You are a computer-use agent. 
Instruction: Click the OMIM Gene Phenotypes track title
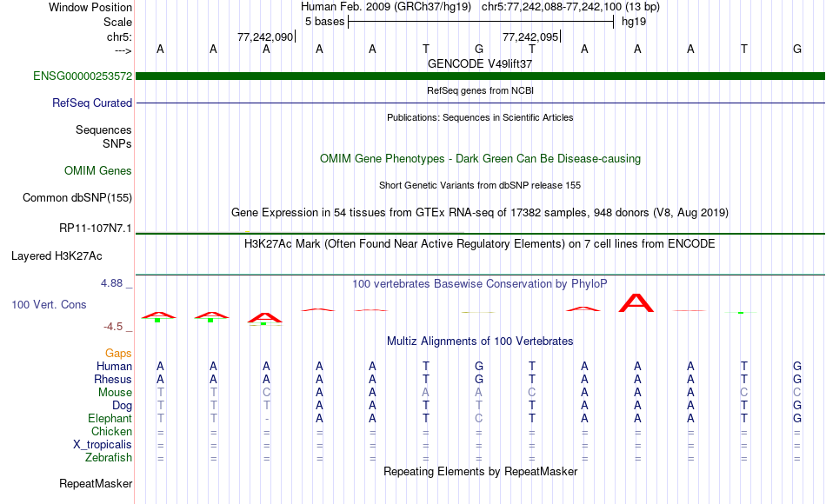(480, 158)
